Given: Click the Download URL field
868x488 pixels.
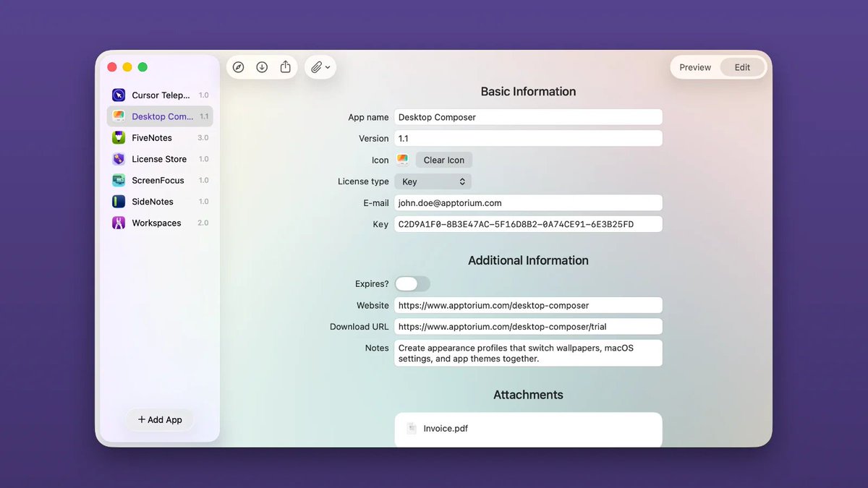Looking at the screenshot, I should (x=528, y=327).
